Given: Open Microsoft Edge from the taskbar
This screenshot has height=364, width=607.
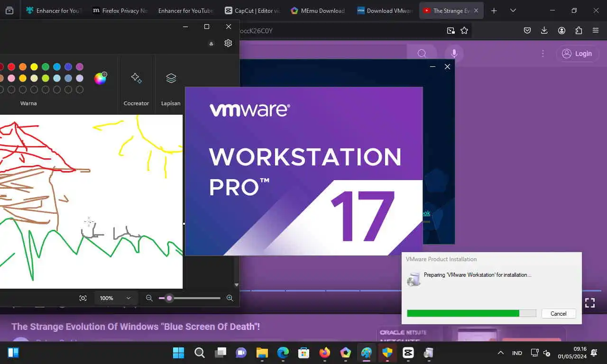Looking at the screenshot, I should pyautogui.click(x=283, y=353).
